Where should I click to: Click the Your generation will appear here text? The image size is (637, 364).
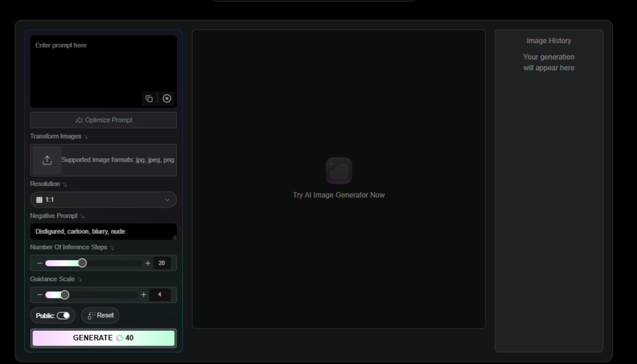click(x=549, y=63)
